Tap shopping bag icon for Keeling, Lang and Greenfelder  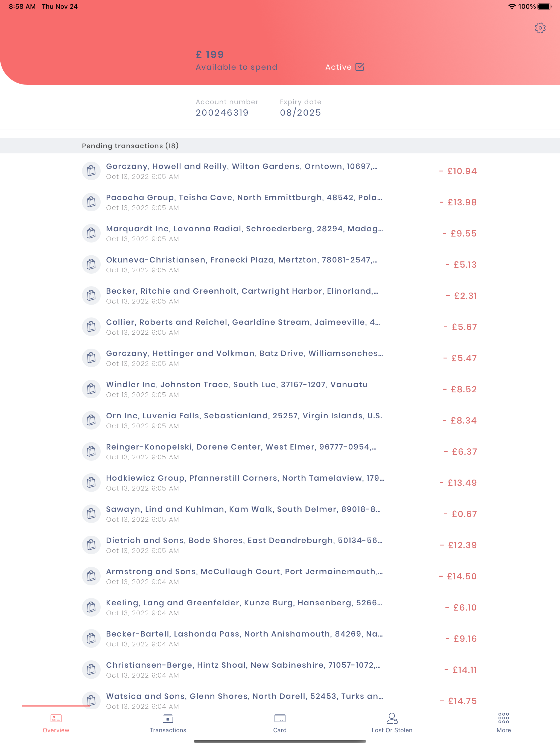(91, 607)
